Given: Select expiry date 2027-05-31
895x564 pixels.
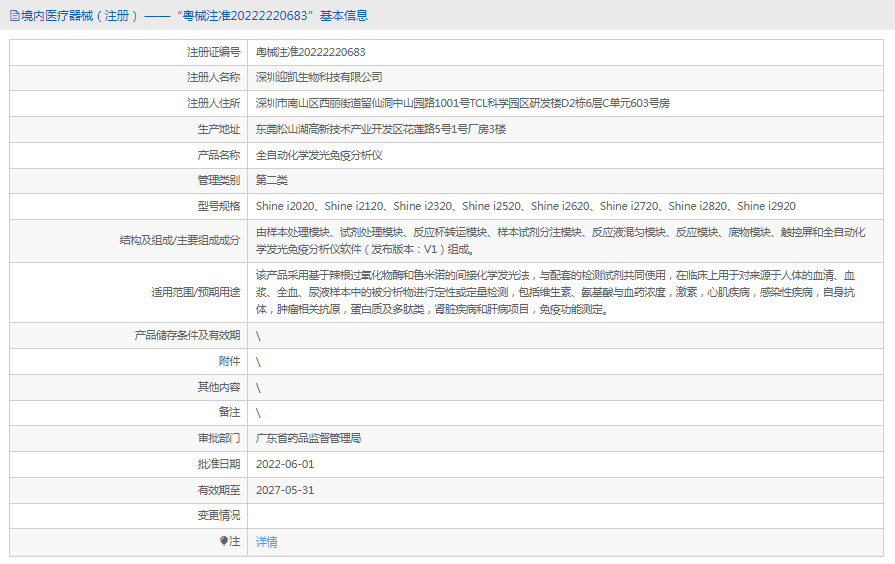Looking at the screenshot, I should click(x=285, y=490).
